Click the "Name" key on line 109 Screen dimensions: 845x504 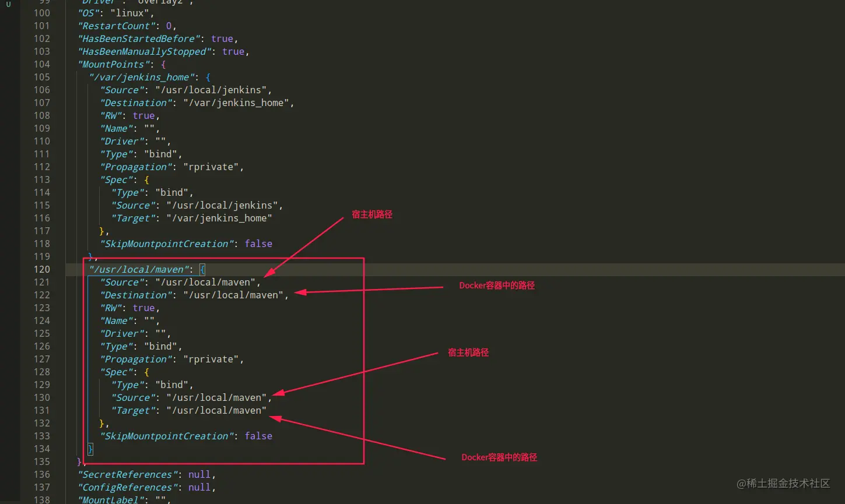(x=116, y=128)
